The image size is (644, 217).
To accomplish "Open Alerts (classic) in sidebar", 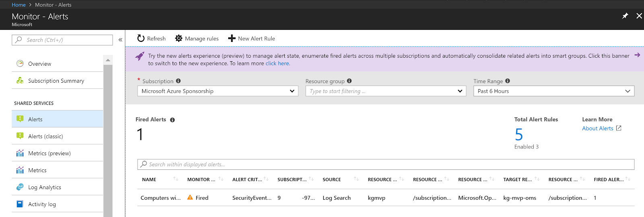I will [58, 136].
